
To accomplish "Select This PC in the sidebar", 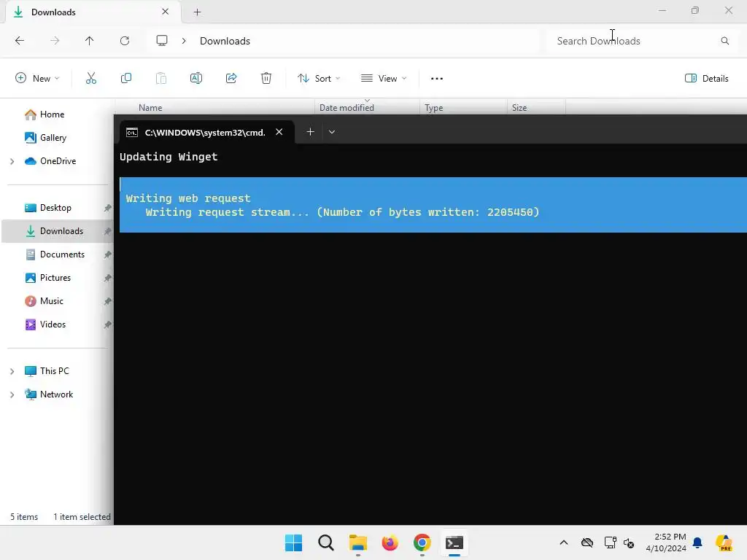I will click(54, 371).
